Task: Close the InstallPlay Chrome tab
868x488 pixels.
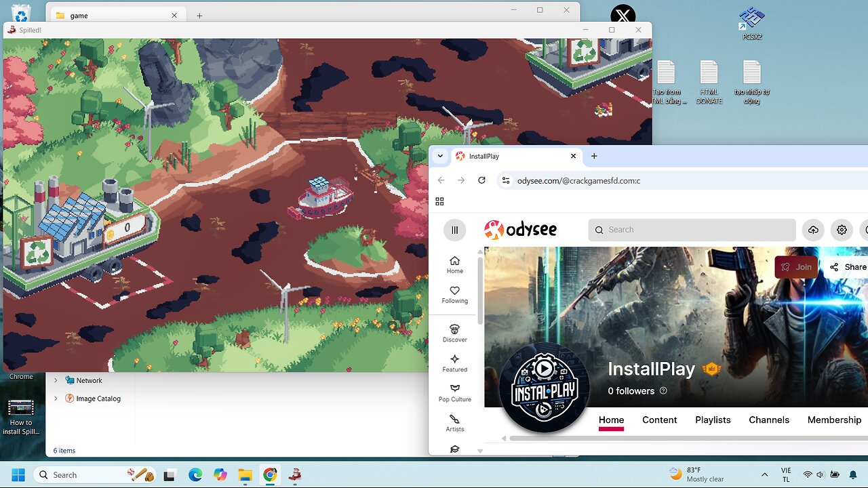Action: (573, 156)
